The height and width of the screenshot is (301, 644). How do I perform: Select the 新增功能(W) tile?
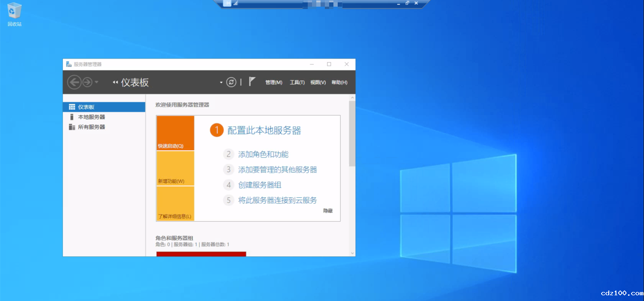point(175,169)
